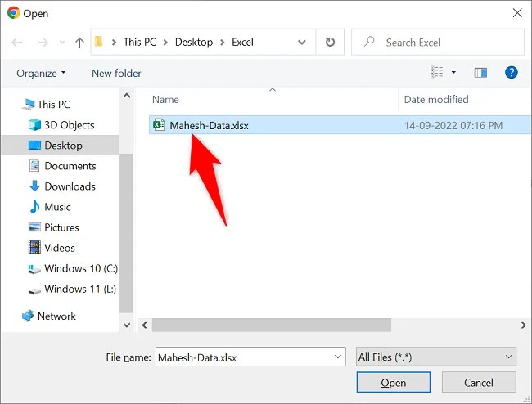Open the view options dropdown arrow
Viewport: 532px width, 404px height.
coord(453,72)
